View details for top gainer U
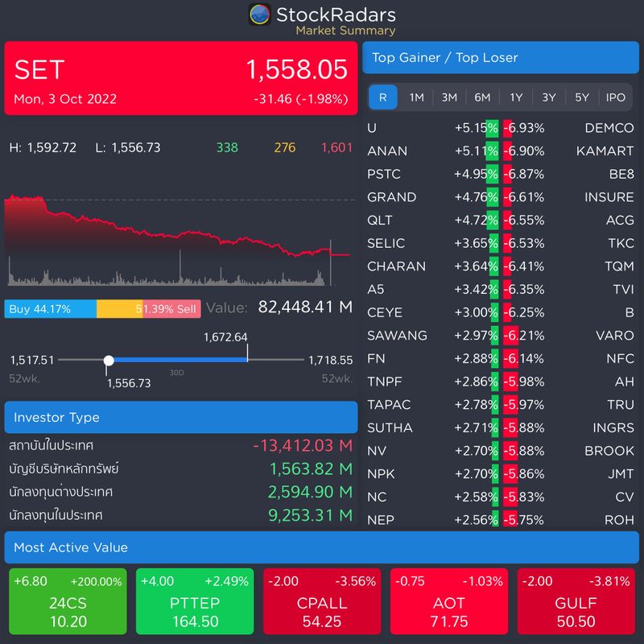The width and height of the screenshot is (644, 644). pyautogui.click(x=374, y=127)
